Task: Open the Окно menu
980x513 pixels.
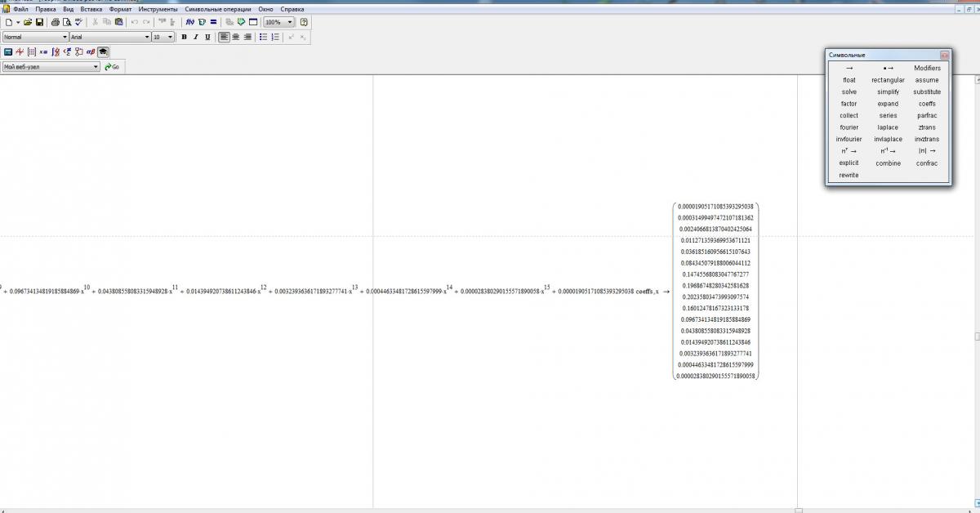Action: point(265,9)
